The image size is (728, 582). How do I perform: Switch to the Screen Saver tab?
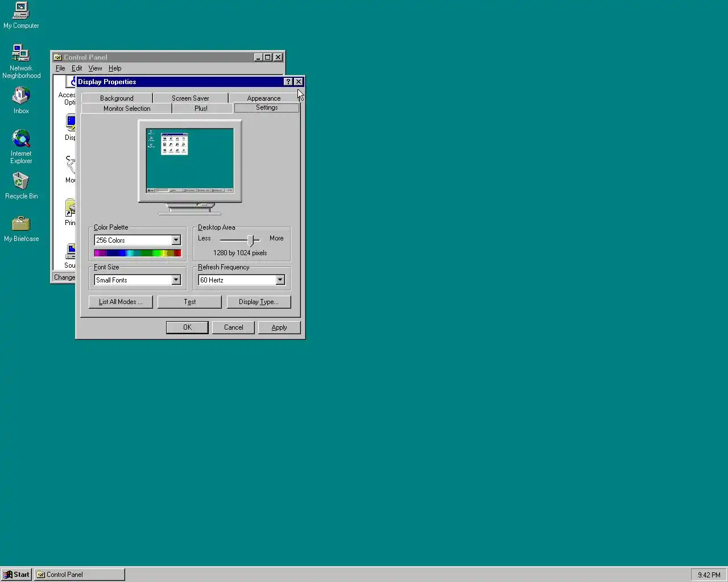pos(191,98)
